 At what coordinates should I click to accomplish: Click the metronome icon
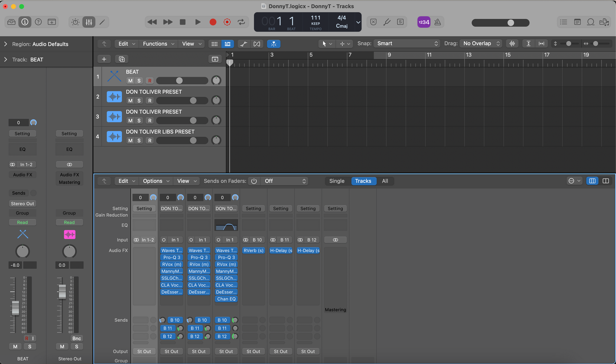(x=437, y=22)
